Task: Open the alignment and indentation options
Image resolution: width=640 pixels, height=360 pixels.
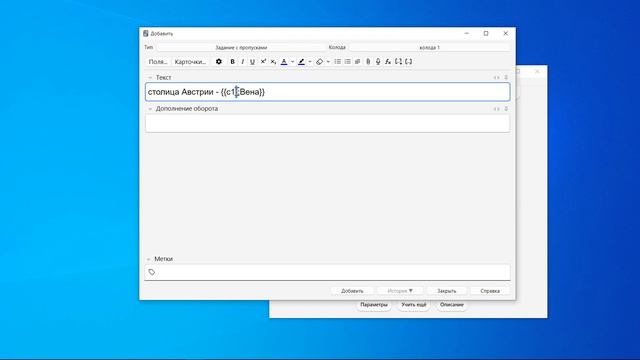Action: point(358,62)
